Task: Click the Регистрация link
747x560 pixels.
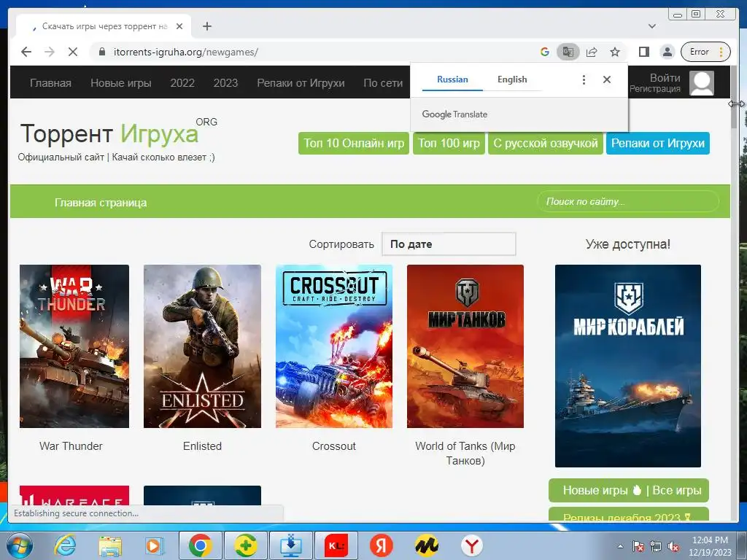Action: (655, 88)
